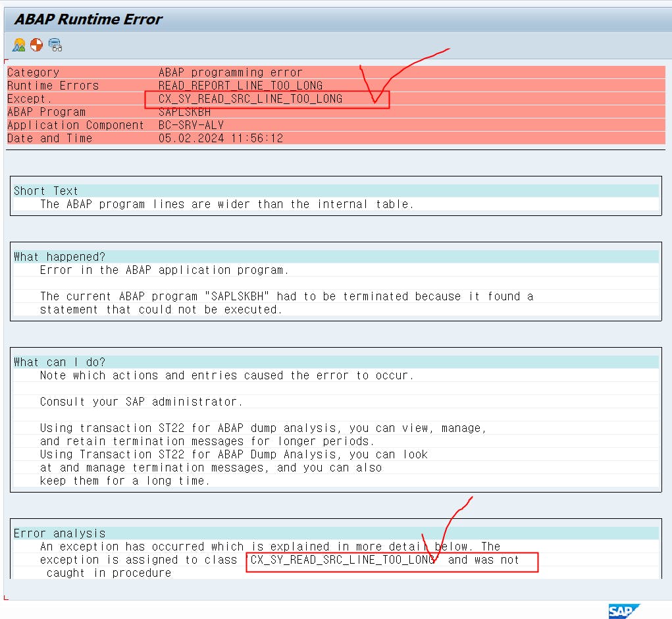Click exception CX_SY_READ_SRC_LINE_TOO_LONG in the header
Image resolution: width=672 pixels, height=619 pixels.
point(250,99)
